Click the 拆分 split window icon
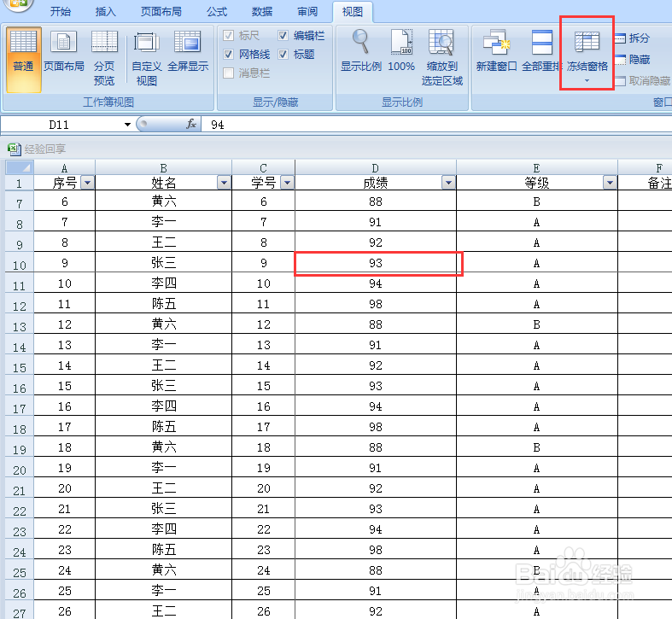The image size is (672, 619). tap(620, 38)
